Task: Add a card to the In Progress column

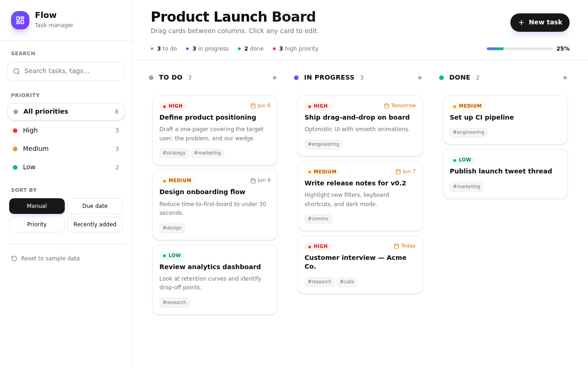Action: coord(420,78)
